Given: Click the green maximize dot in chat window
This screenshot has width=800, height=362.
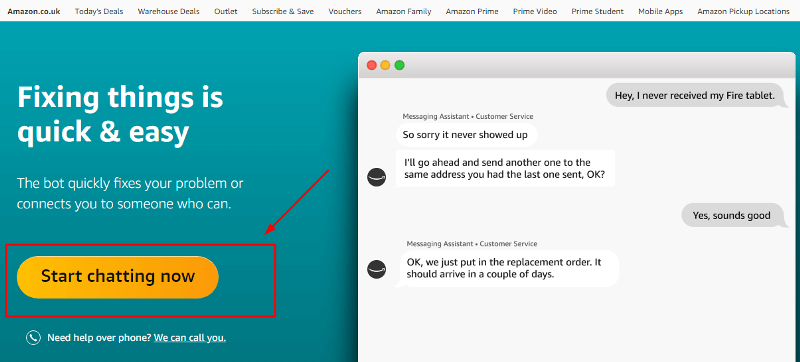Looking at the screenshot, I should 399,65.
